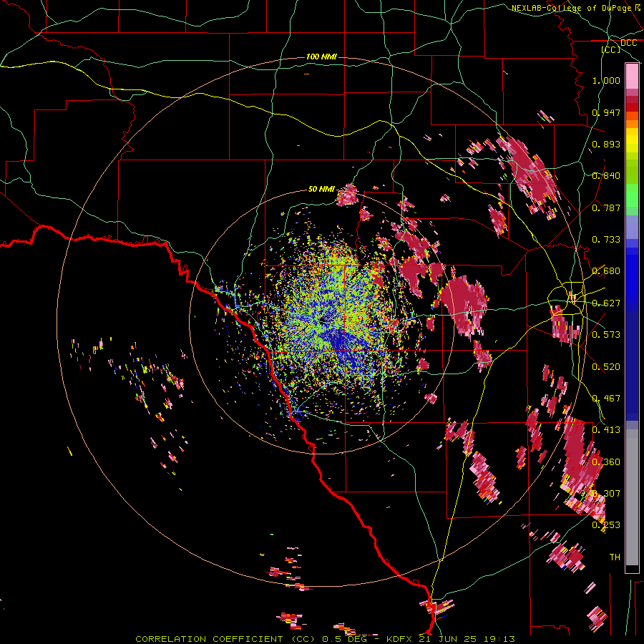
Task: Click the 0.520 color scale label
Action: [x=606, y=367]
